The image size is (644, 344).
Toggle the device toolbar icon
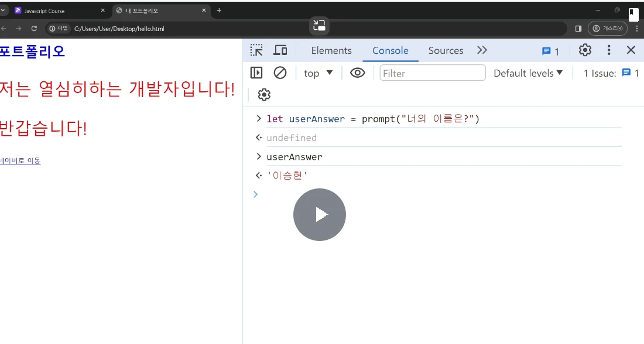(280, 50)
